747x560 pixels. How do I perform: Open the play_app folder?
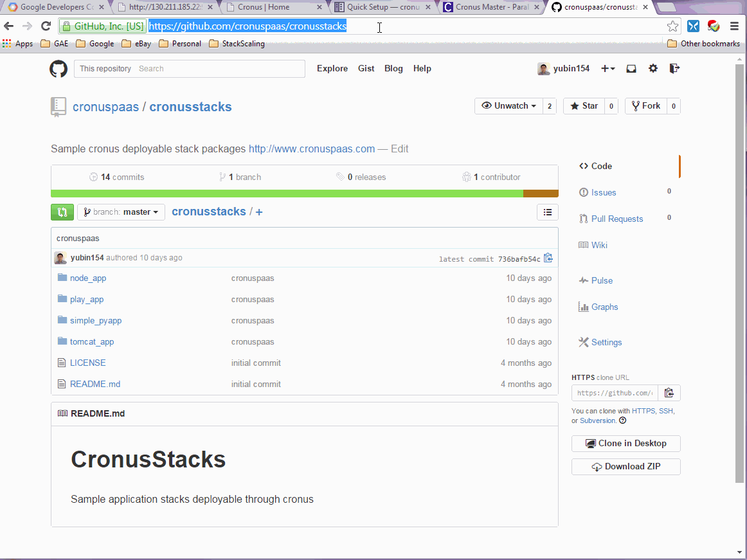(x=87, y=300)
